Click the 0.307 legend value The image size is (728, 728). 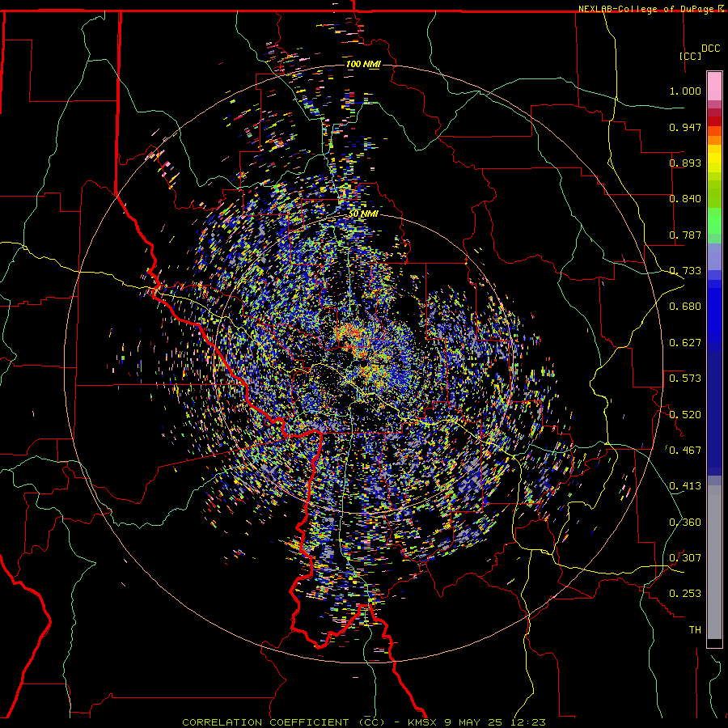tap(685, 558)
